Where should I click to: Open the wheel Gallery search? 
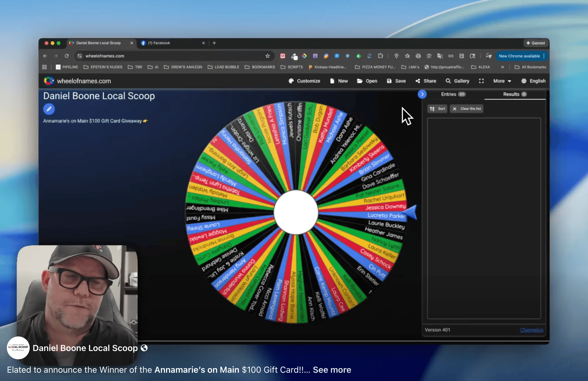[x=457, y=81]
